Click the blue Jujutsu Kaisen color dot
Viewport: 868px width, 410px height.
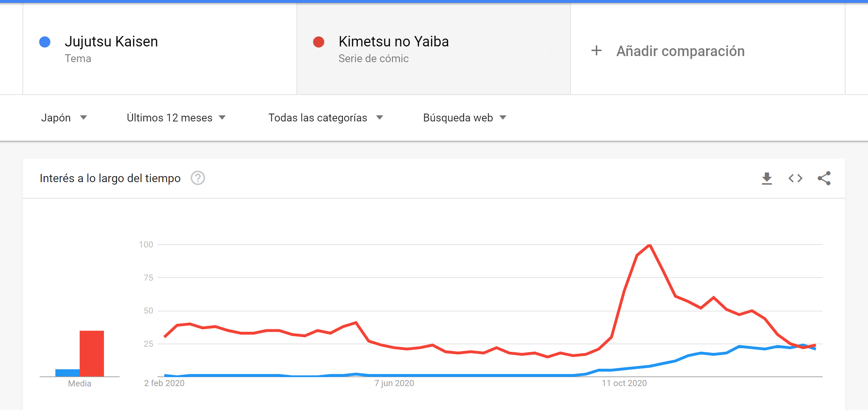click(45, 42)
